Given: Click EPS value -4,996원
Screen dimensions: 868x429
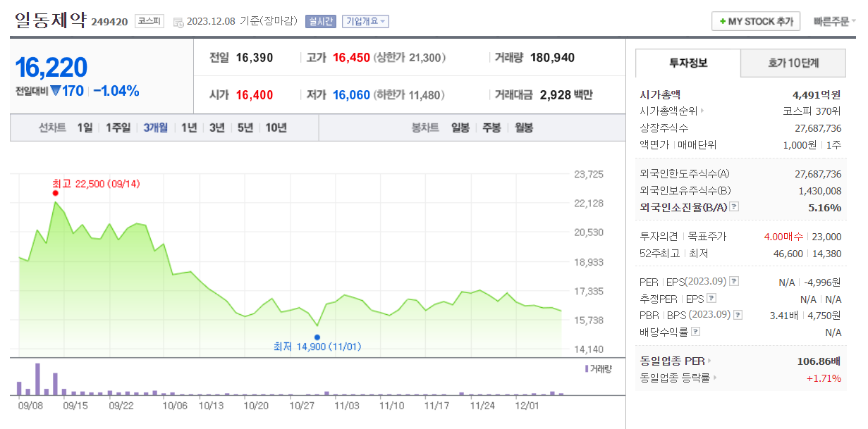Looking at the screenshot, I should (x=823, y=282).
